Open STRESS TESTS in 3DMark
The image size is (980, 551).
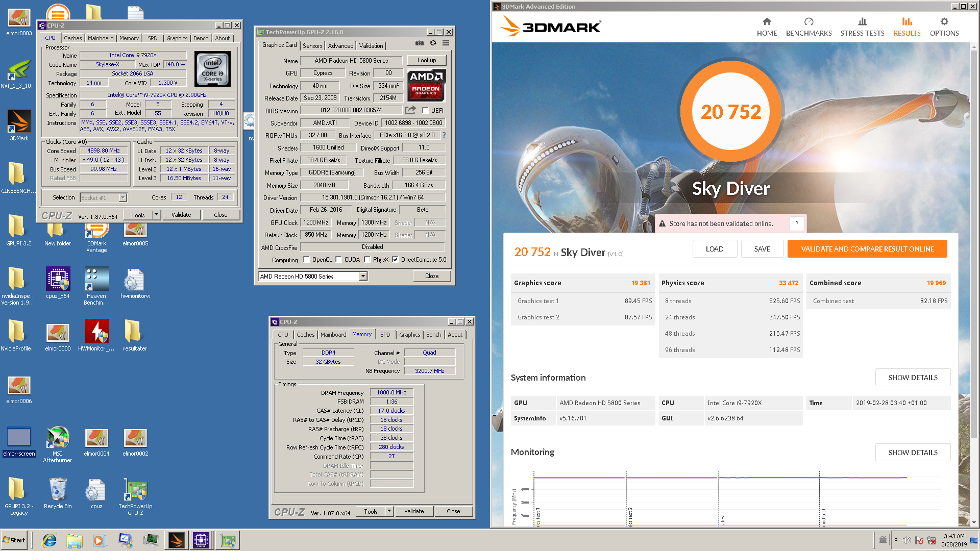[862, 27]
